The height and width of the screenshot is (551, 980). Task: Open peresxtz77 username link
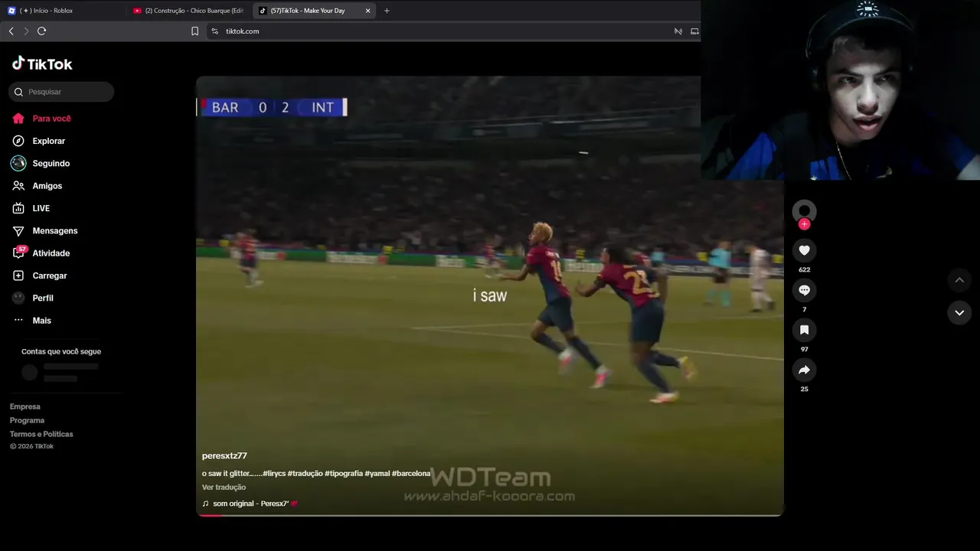224,456
